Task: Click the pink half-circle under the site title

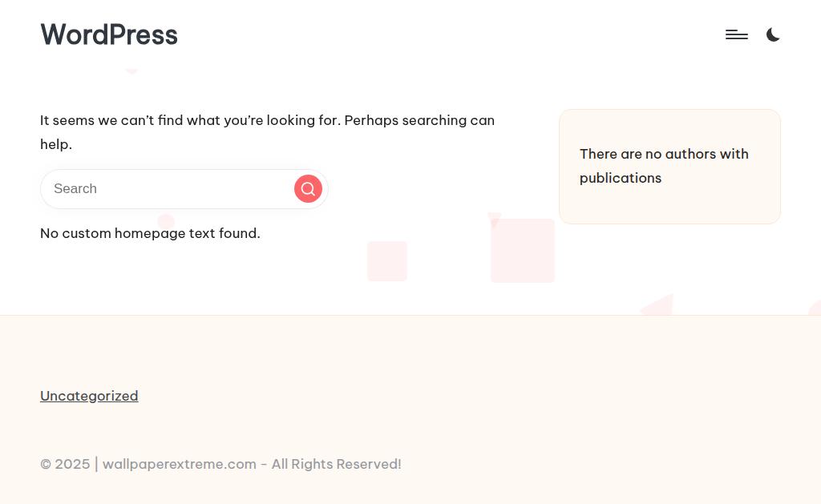Action: point(132,71)
